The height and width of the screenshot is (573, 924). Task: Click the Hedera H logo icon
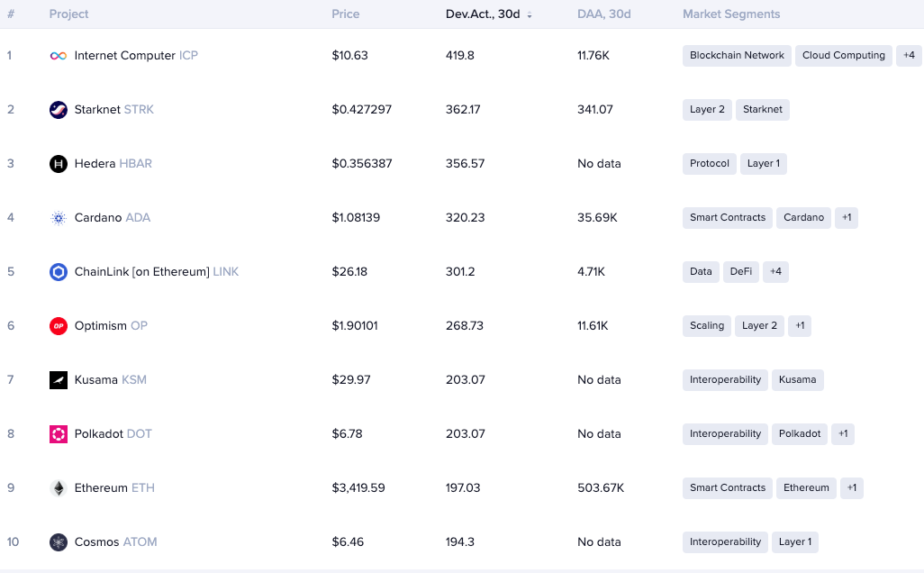[59, 164]
